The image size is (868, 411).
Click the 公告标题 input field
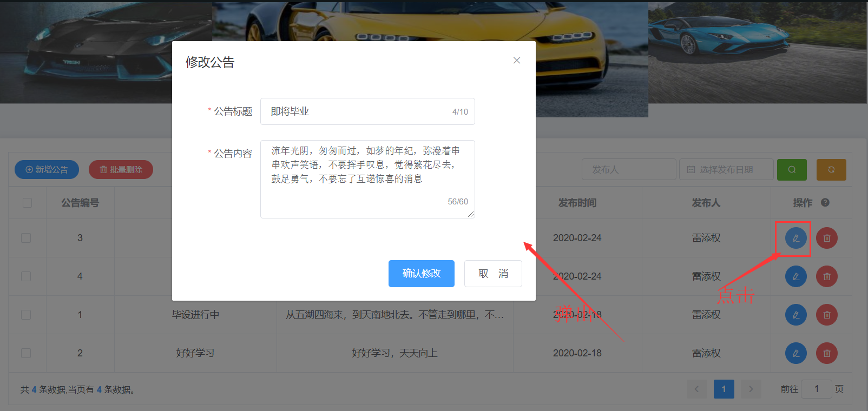[367, 111]
